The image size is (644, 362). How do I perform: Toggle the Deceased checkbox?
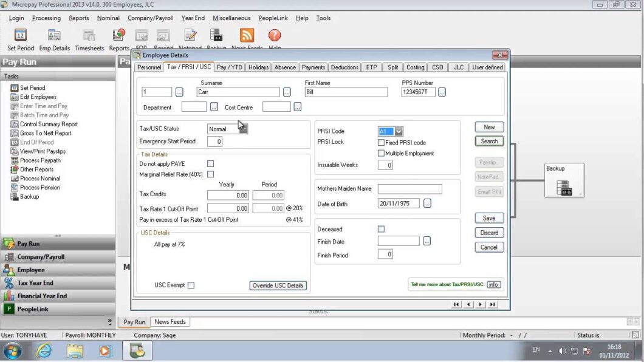(x=381, y=229)
